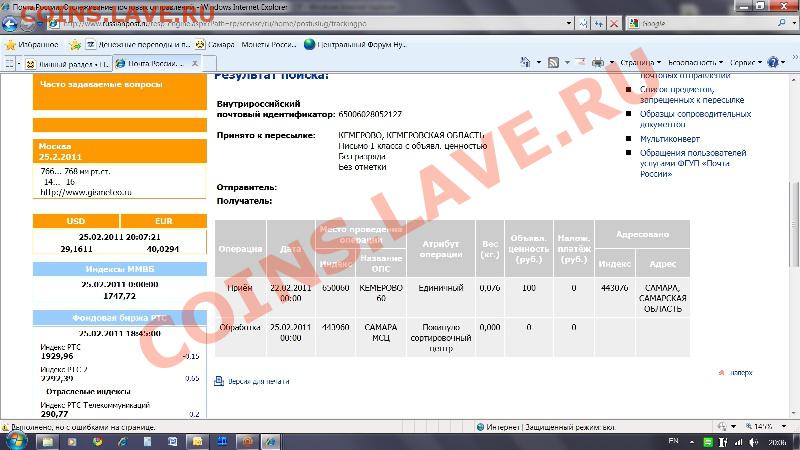Screen dimensions: 800x450
Task: Open Образцы сопроводительных документов link
Action: (x=695, y=119)
